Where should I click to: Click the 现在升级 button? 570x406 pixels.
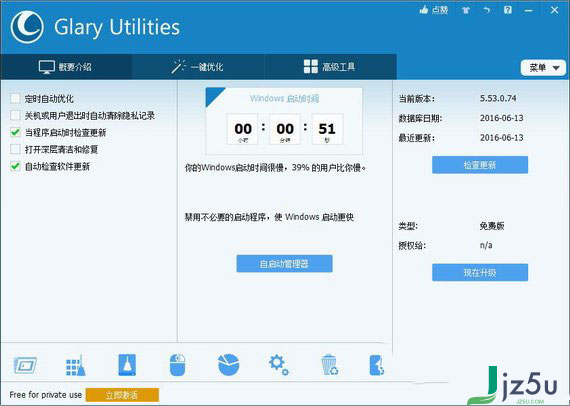click(x=480, y=273)
